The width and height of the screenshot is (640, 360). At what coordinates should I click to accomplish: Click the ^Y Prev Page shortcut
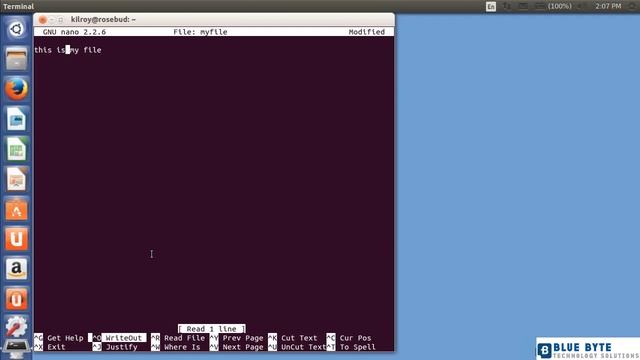coord(237,338)
